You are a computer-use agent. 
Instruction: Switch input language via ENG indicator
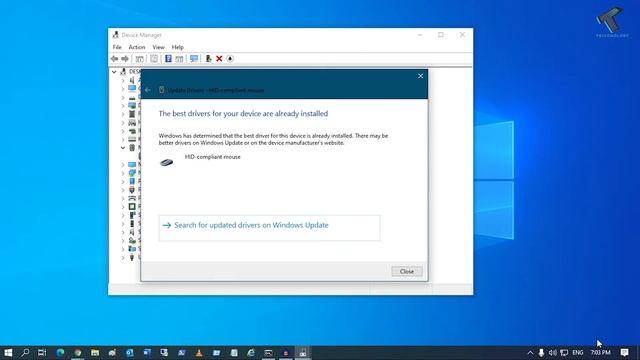[x=578, y=353]
